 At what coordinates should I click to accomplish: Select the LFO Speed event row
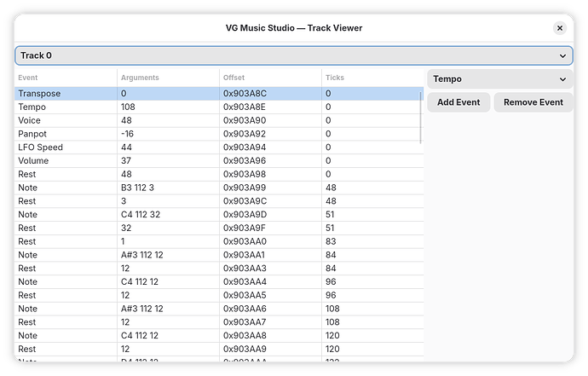click(219, 148)
